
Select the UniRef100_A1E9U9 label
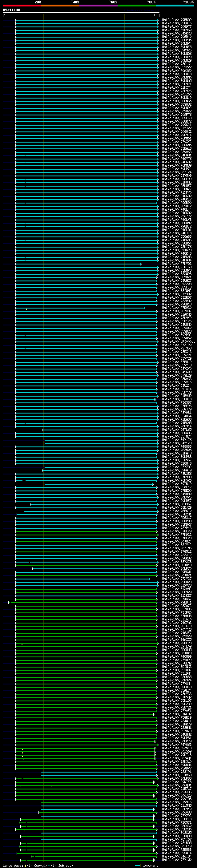click(177, 396)
